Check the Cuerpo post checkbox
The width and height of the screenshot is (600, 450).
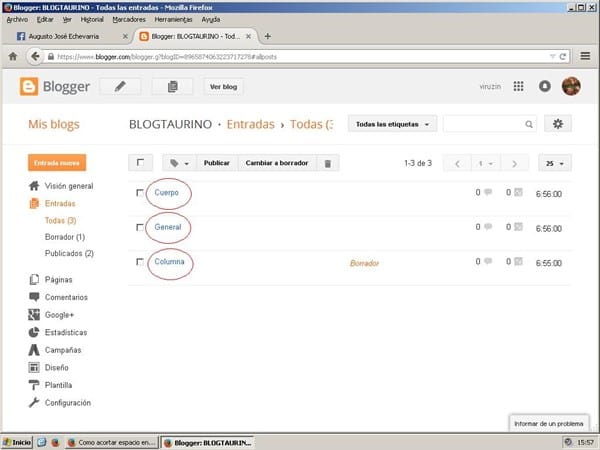[140, 192]
